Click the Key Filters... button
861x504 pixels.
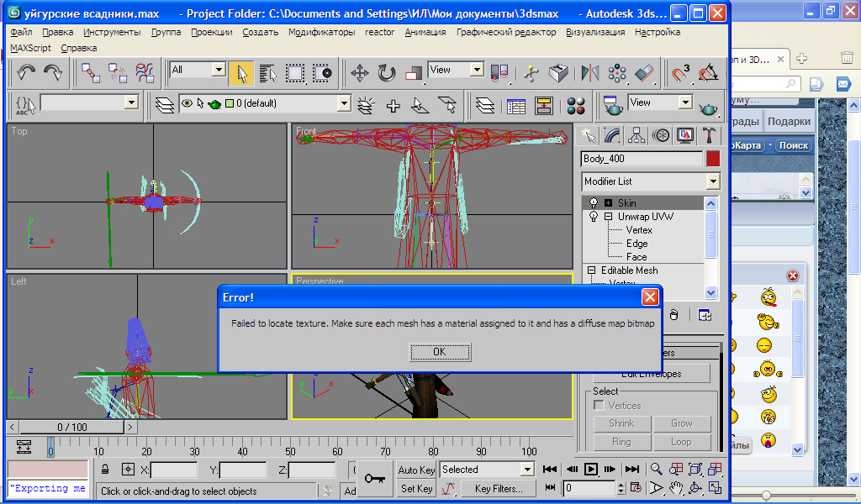pos(498,488)
